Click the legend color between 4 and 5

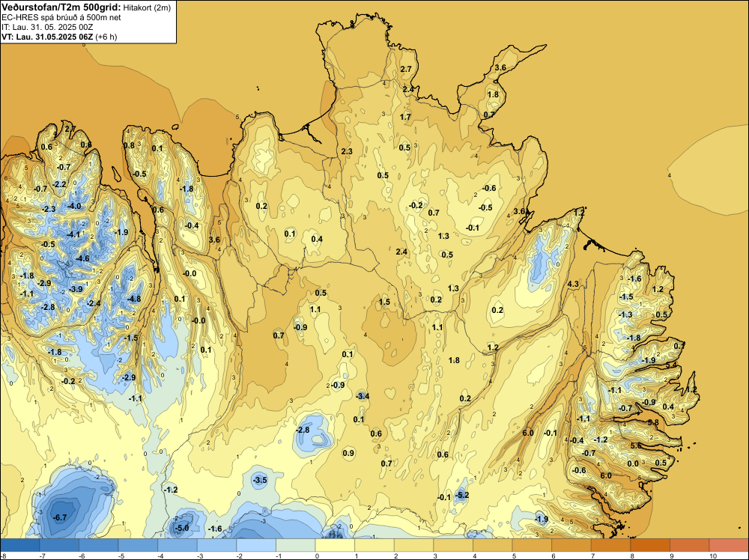(493, 545)
